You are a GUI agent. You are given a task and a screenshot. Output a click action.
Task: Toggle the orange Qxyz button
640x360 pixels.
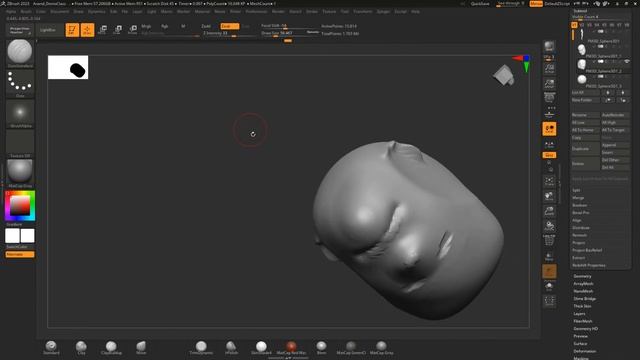coord(549,155)
